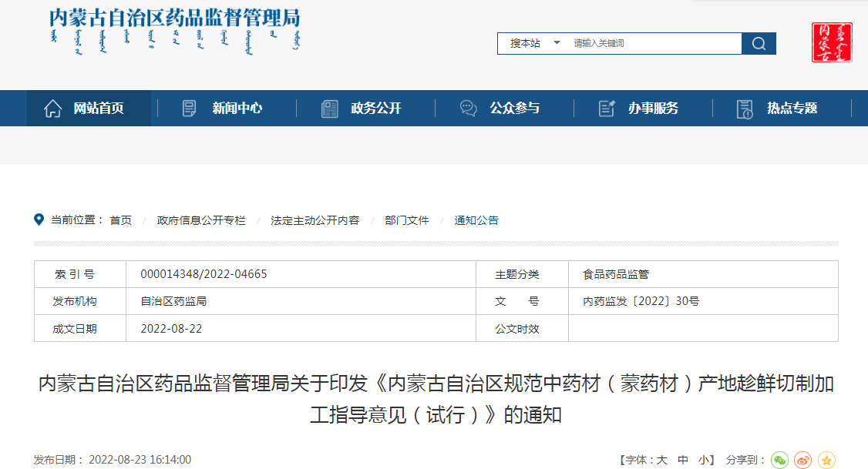Share the article via the WeChat icon
This screenshot has width=868, height=469.
780,460
